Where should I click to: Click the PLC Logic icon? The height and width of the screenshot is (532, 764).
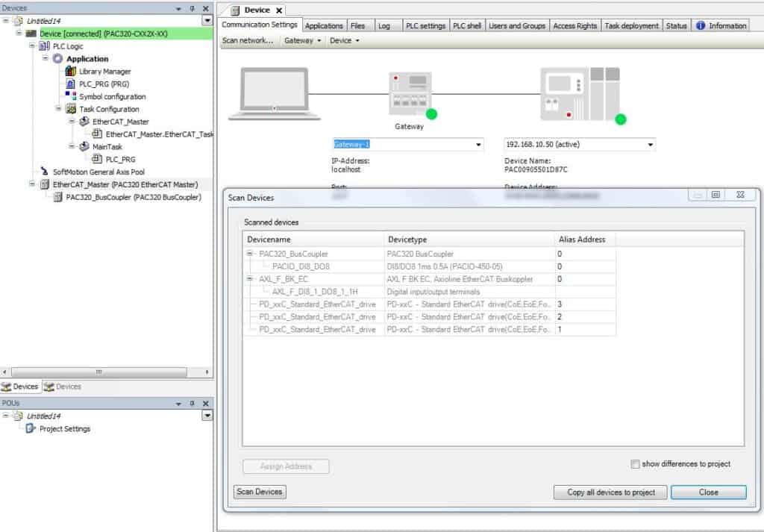44,46
